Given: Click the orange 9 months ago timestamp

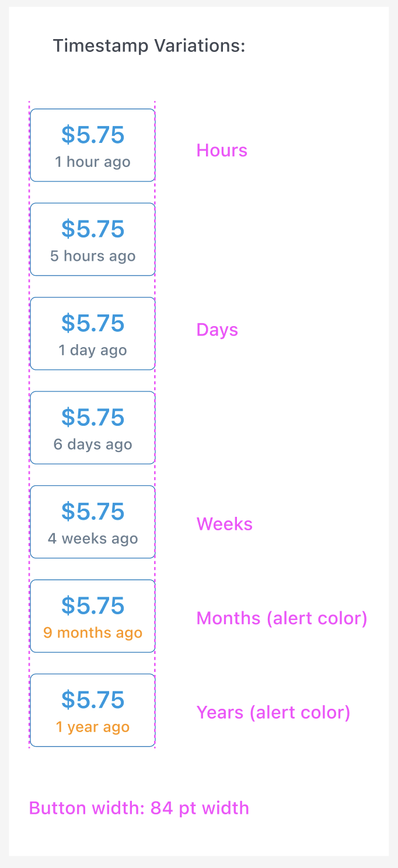Looking at the screenshot, I should tap(93, 633).
